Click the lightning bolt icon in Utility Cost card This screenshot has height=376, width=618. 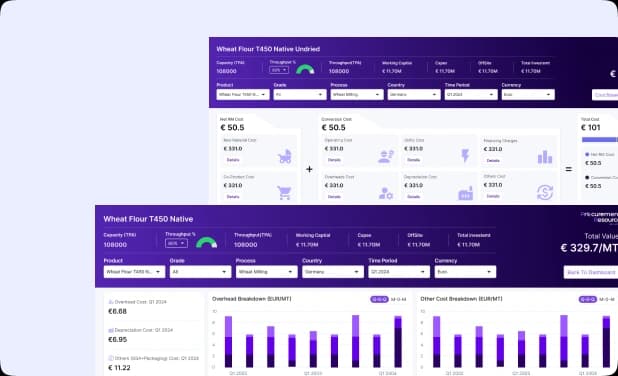[x=465, y=155]
